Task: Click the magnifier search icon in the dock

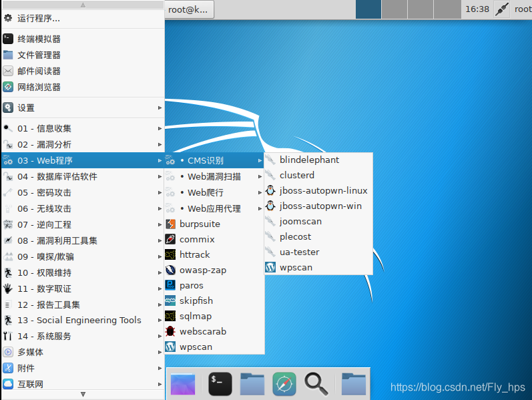Action: (x=316, y=384)
